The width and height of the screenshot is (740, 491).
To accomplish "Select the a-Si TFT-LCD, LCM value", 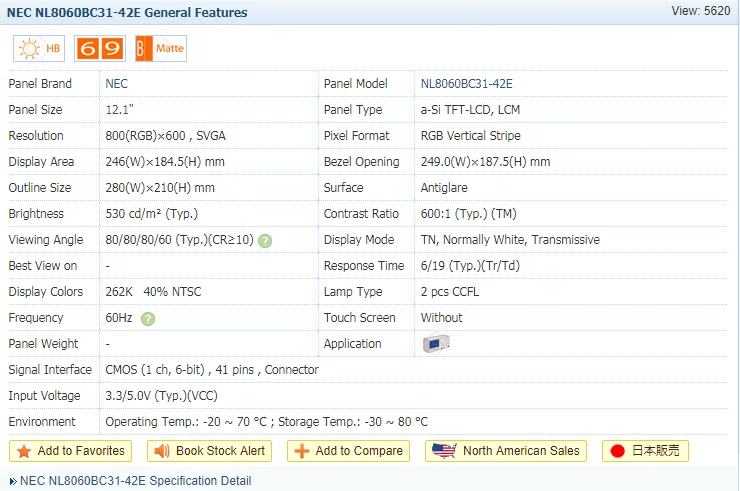I will 470,110.
